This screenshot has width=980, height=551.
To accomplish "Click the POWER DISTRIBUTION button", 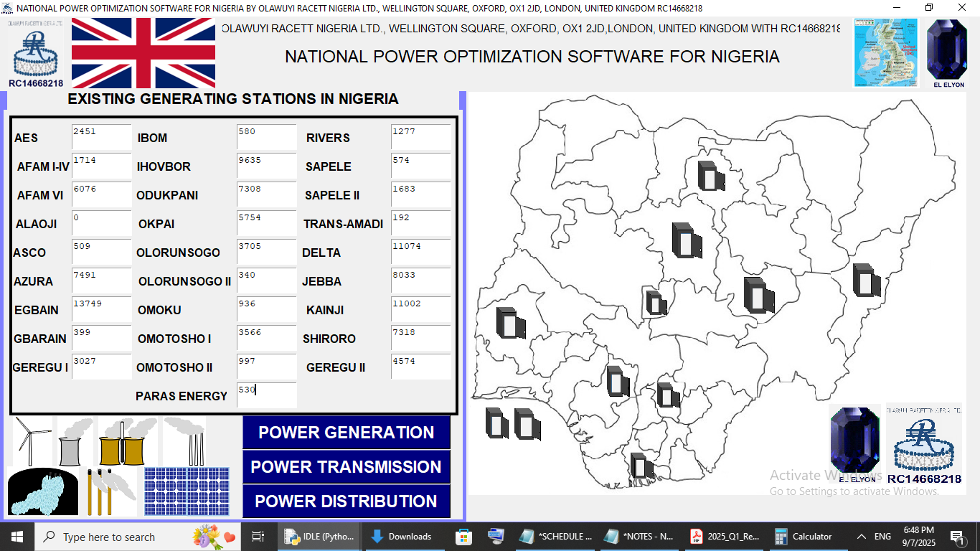I will tap(346, 501).
